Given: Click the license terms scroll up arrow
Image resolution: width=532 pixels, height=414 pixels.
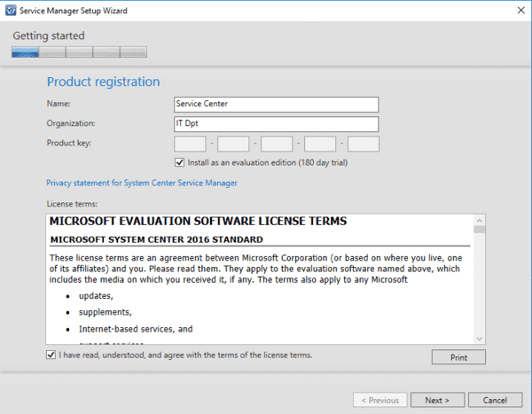Looking at the screenshot, I should [x=480, y=221].
